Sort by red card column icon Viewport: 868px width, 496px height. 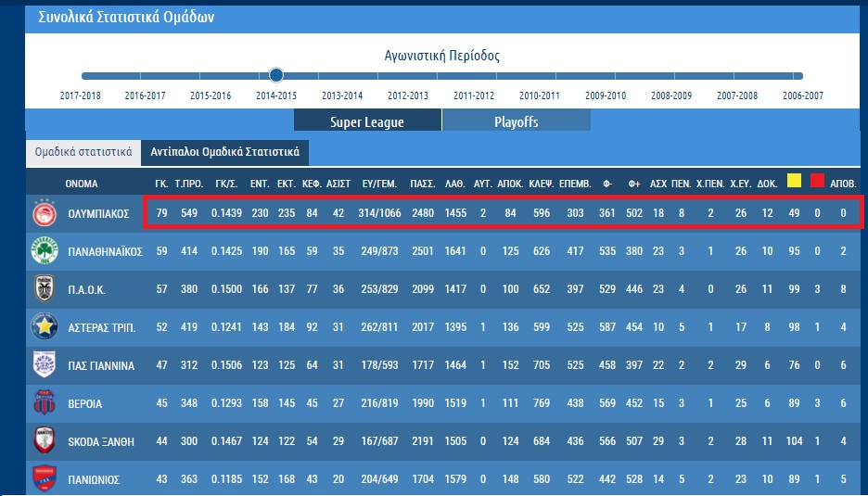click(817, 181)
